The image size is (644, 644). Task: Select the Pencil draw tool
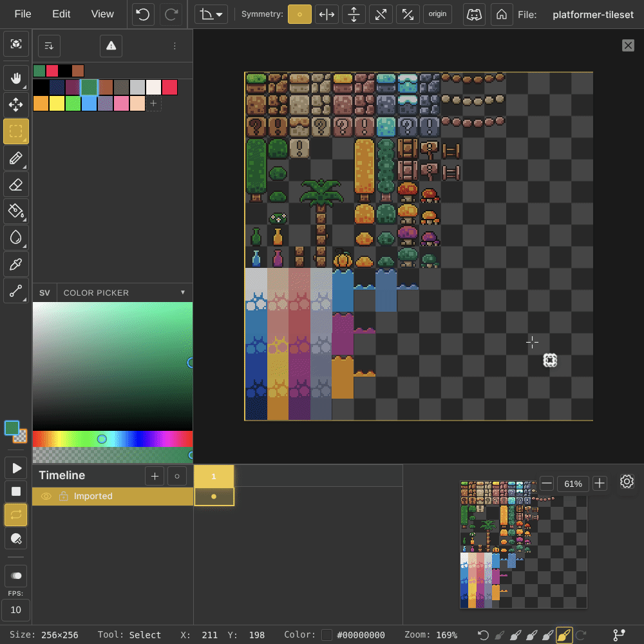click(16, 158)
